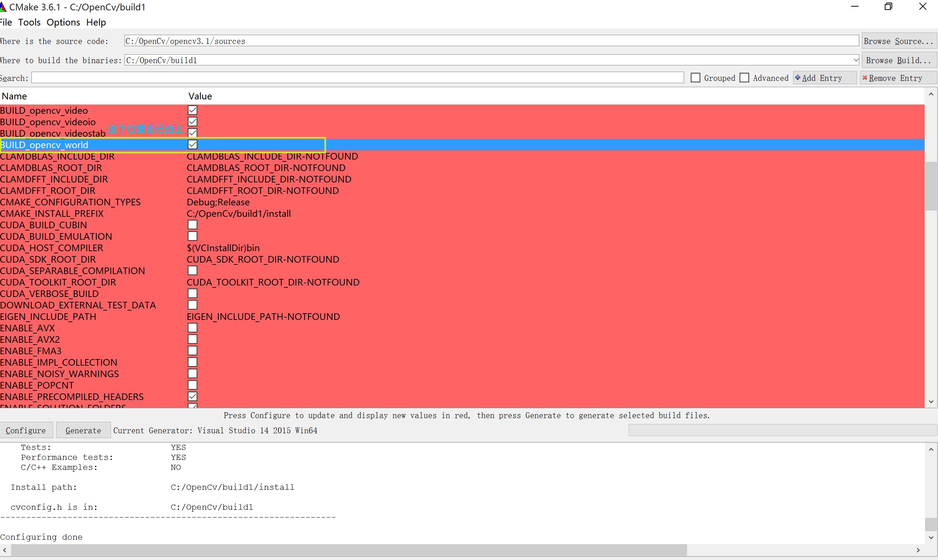Click Browse Build button

(x=899, y=60)
